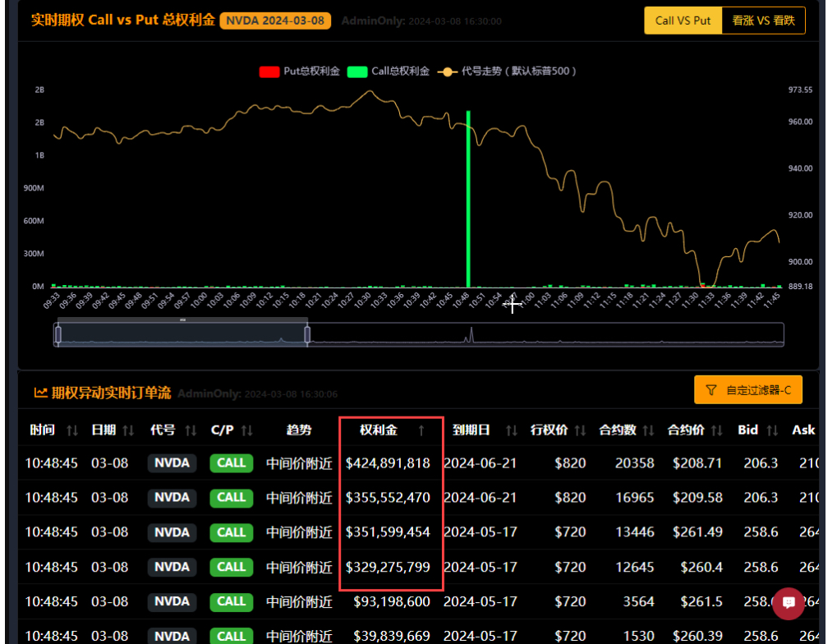
Task: Click the NVDA 2024-03-08 ticker badge
Action: point(275,21)
